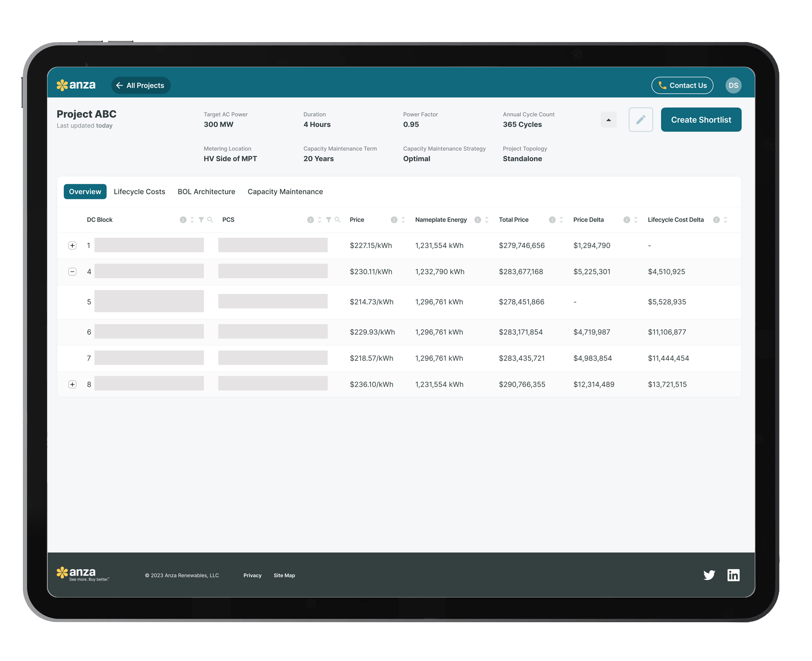Click the $5,528,935 lifecycle cost delta cell

(667, 302)
